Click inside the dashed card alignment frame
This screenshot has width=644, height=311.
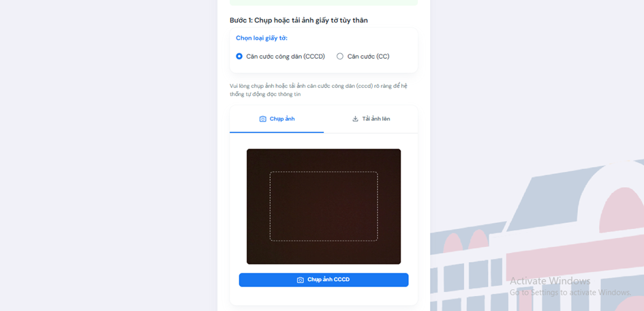point(324,206)
